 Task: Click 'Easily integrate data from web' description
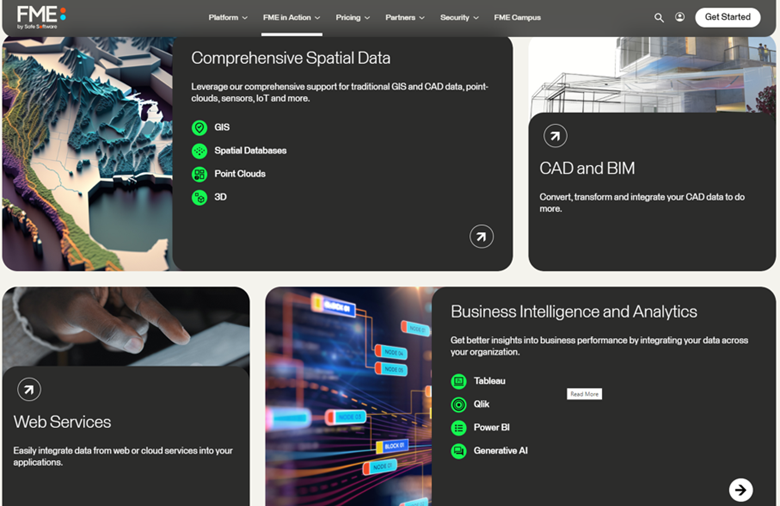coord(123,457)
